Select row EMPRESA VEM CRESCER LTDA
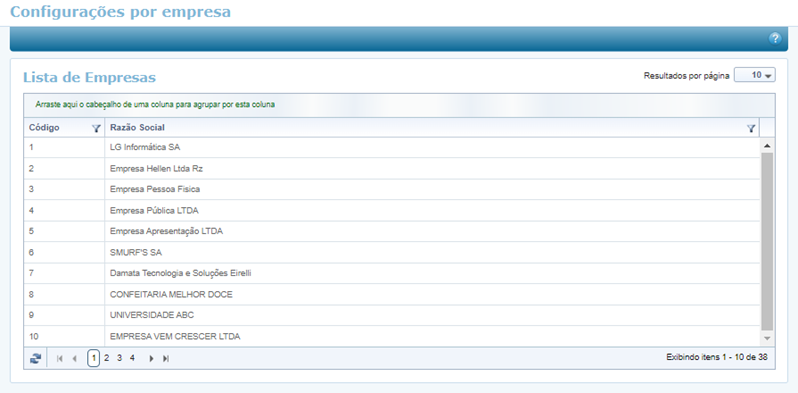The height and width of the screenshot is (393, 798). pyautogui.click(x=392, y=336)
